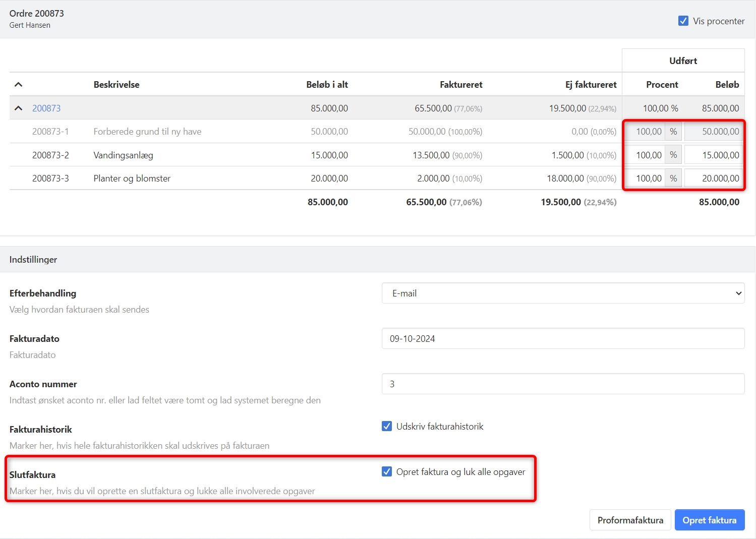Open order link 200873
This screenshot has height=539, width=756.
click(x=46, y=108)
